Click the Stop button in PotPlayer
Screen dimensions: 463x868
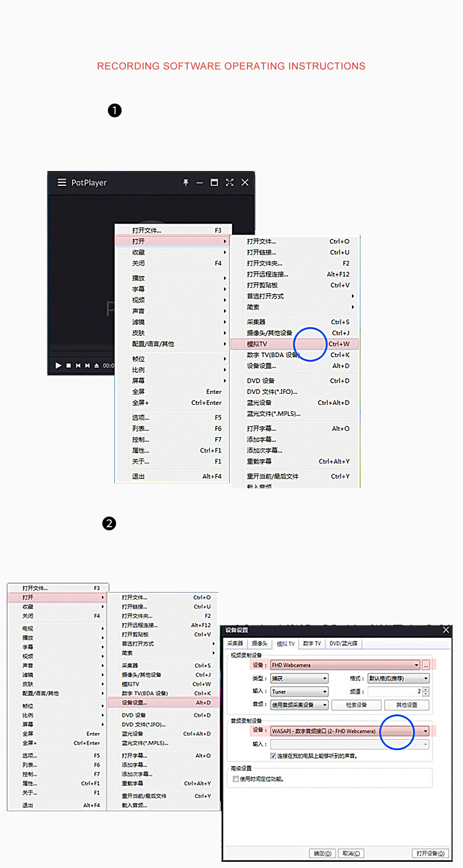[x=69, y=365]
